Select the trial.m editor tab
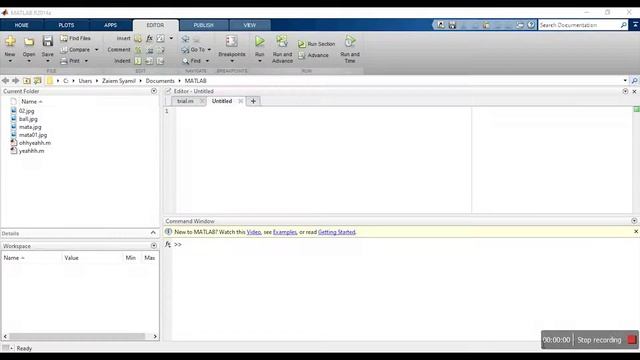The width and height of the screenshot is (640, 360). [x=185, y=101]
